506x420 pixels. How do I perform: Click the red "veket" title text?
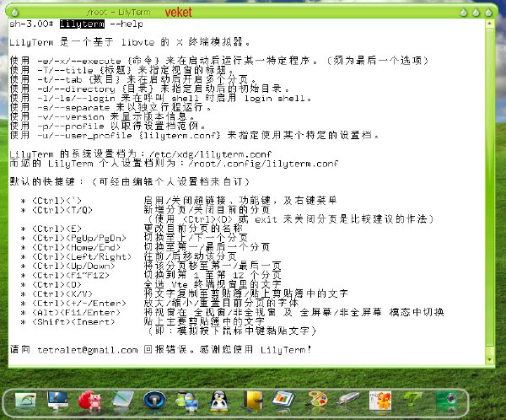(178, 13)
